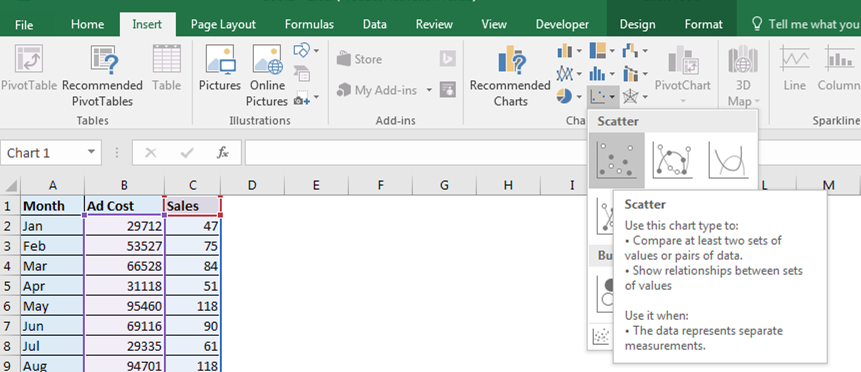Click the Tell me what you want search box
The height and width of the screenshot is (372, 861).
(x=806, y=25)
